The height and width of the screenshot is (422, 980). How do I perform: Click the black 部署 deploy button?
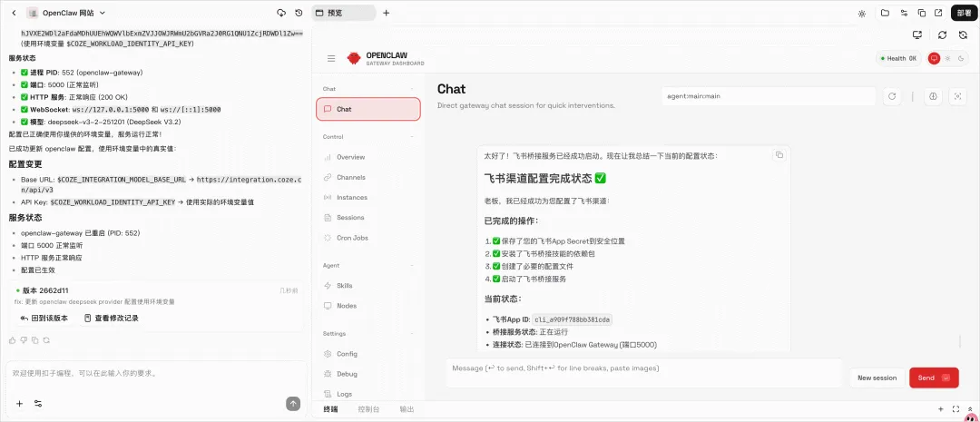(x=964, y=13)
